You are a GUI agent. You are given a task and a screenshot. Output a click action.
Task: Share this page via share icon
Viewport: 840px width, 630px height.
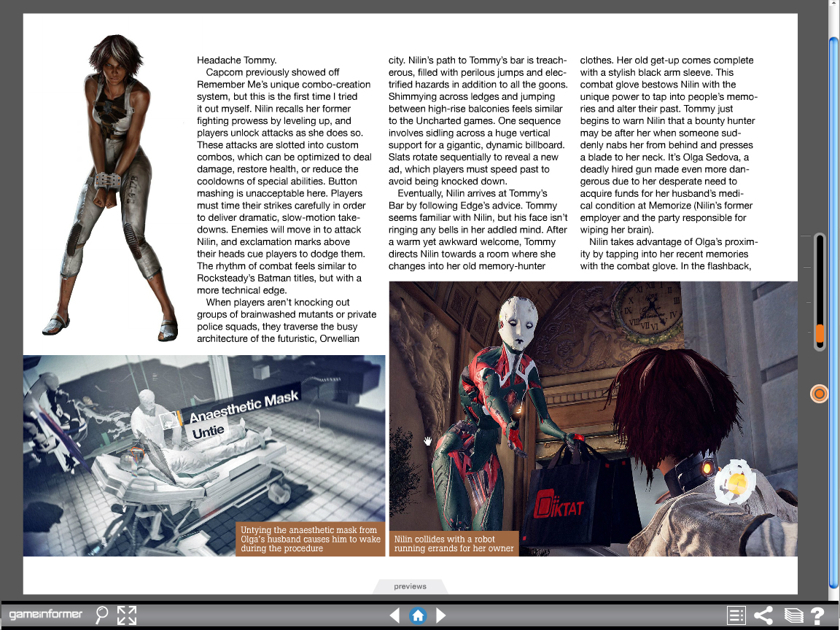click(763, 615)
